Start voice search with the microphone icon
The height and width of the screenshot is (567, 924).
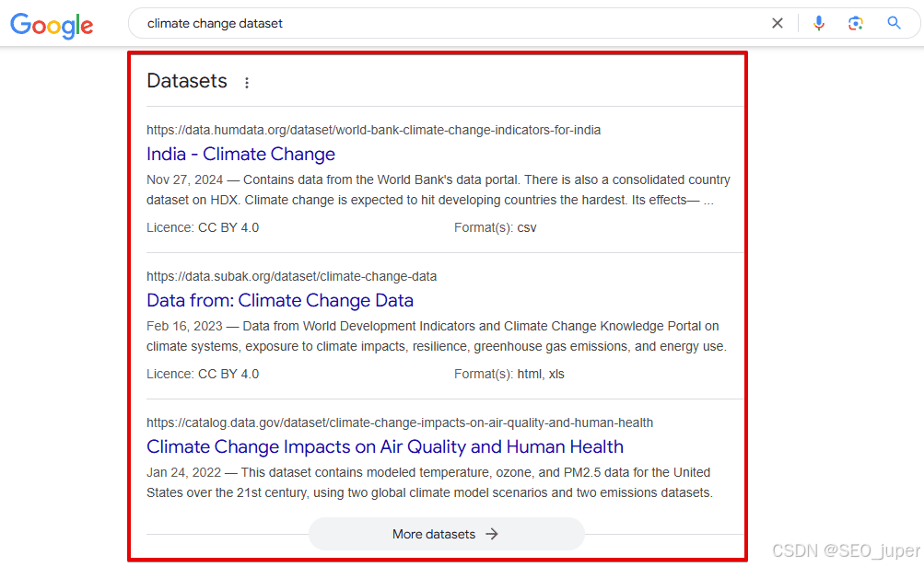coord(818,23)
